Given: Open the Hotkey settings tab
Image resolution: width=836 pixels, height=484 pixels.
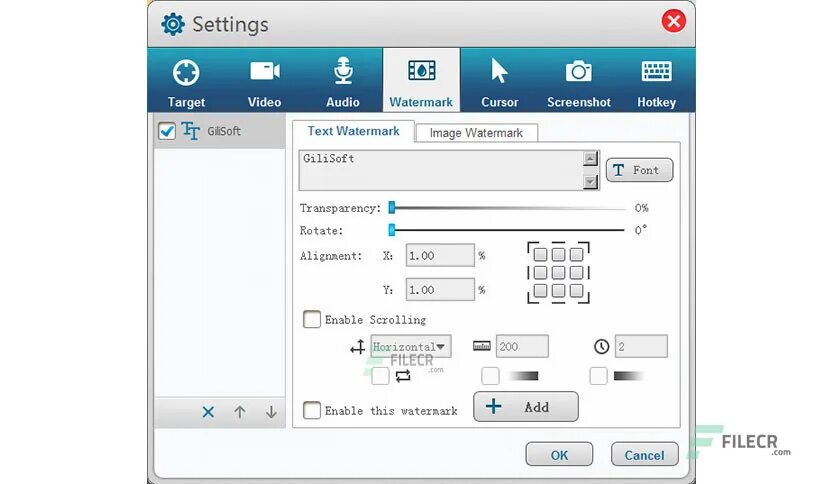Looking at the screenshot, I should pos(656,80).
